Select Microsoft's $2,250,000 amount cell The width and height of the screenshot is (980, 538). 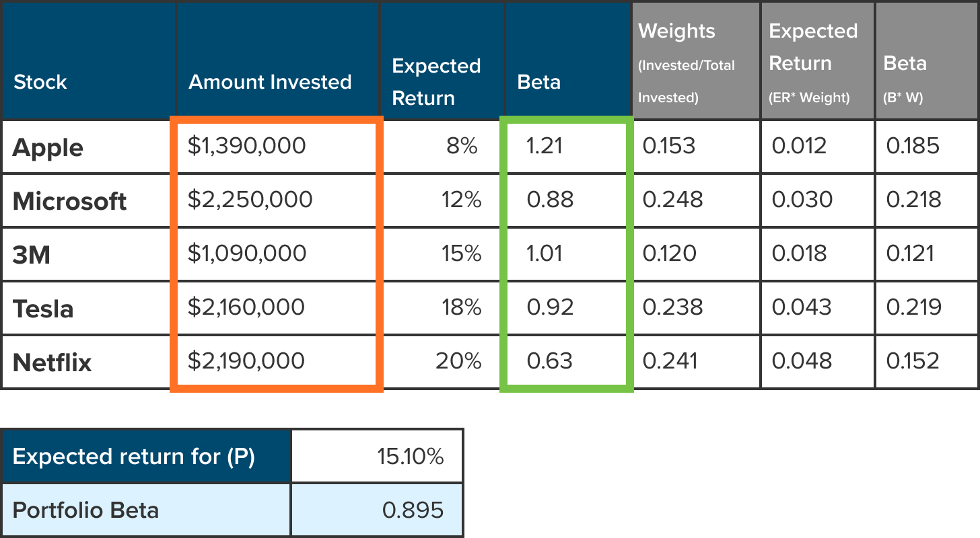tap(250, 200)
